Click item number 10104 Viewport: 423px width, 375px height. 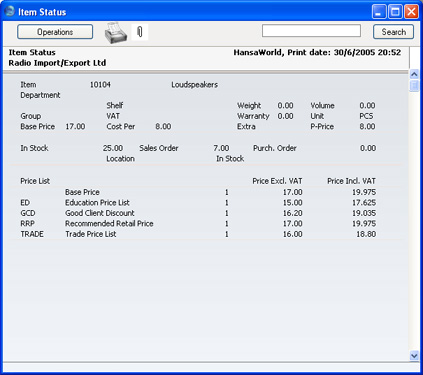[100, 85]
